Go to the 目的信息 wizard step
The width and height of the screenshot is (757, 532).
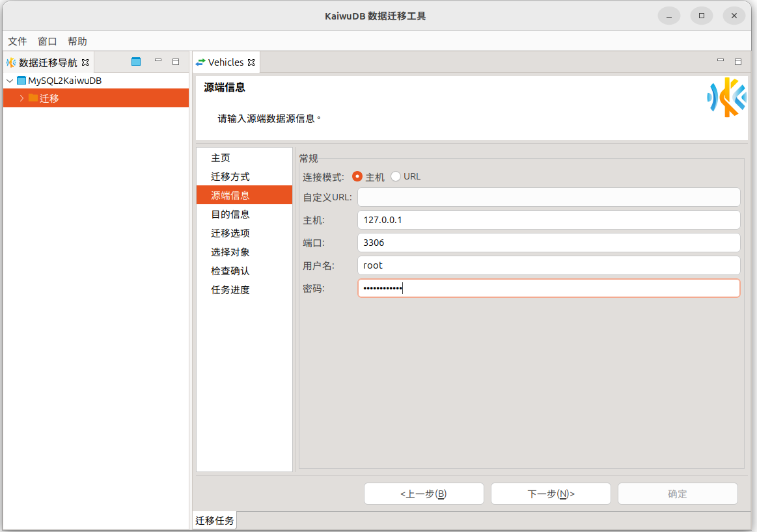pos(230,214)
